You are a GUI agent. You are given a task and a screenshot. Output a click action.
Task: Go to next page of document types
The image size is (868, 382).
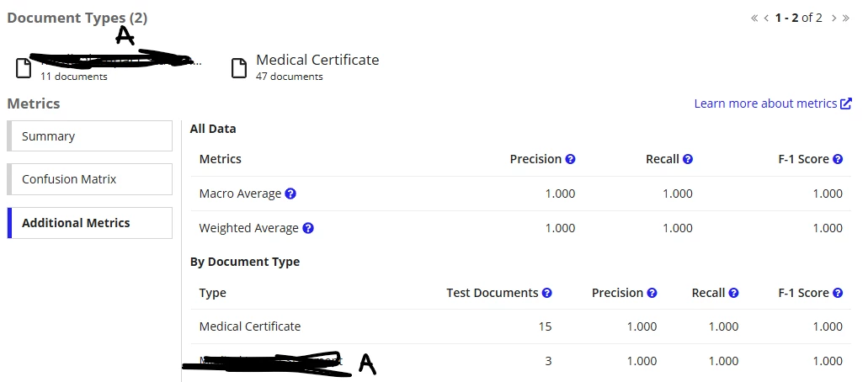833,19
